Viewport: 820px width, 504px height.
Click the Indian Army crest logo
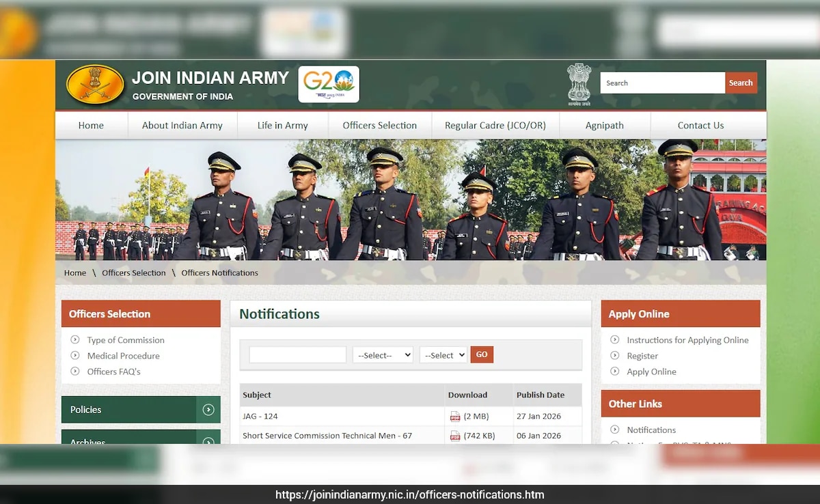(95, 86)
